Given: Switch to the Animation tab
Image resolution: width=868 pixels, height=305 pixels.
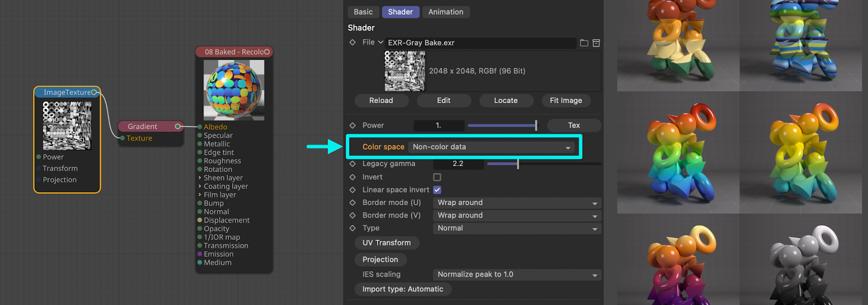Looking at the screenshot, I should coord(445,12).
